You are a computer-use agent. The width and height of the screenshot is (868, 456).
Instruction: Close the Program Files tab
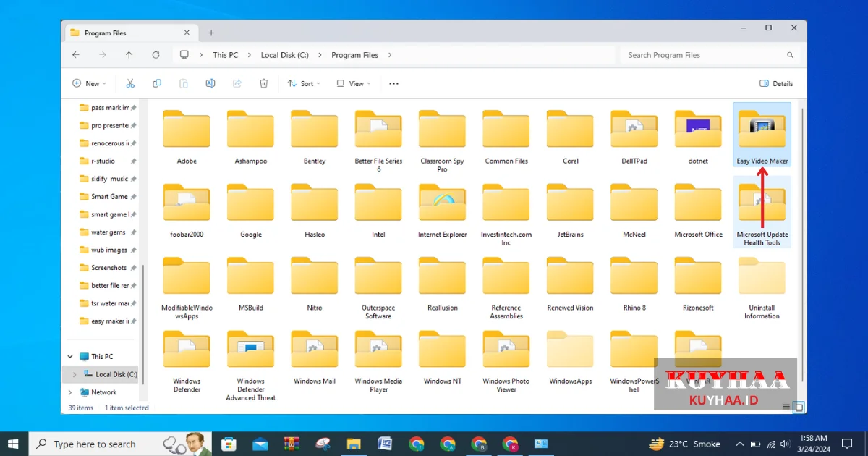pyautogui.click(x=187, y=33)
